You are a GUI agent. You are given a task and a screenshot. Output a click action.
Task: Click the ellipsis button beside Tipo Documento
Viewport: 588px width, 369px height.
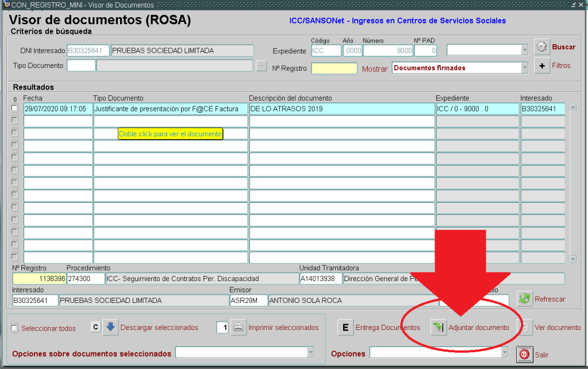[262, 66]
